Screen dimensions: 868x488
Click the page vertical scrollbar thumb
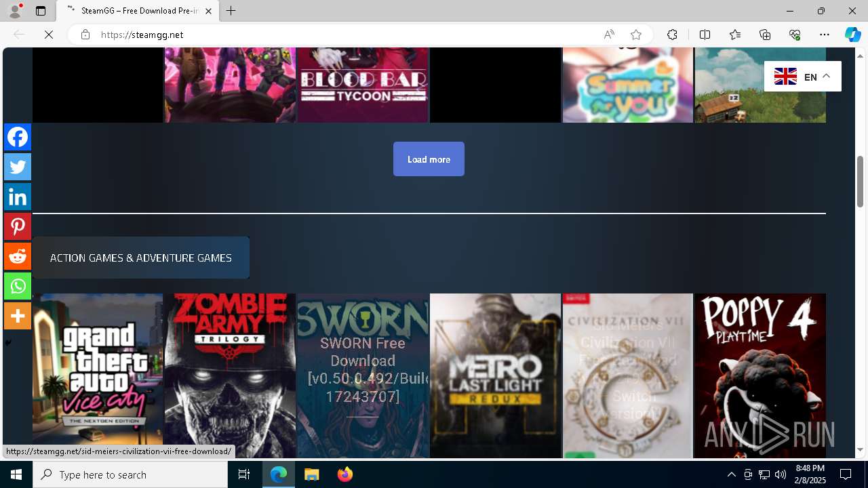click(x=860, y=181)
